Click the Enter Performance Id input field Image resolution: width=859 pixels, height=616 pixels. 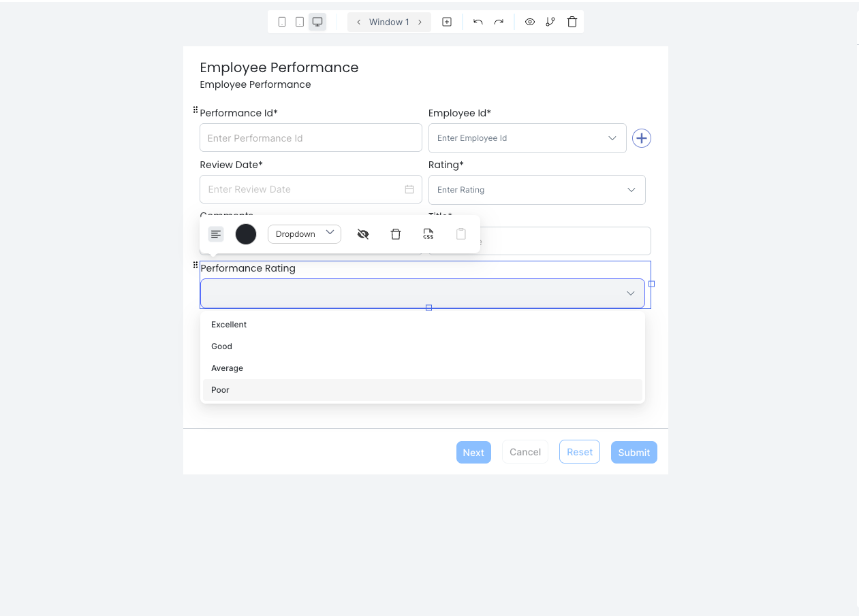pos(310,137)
